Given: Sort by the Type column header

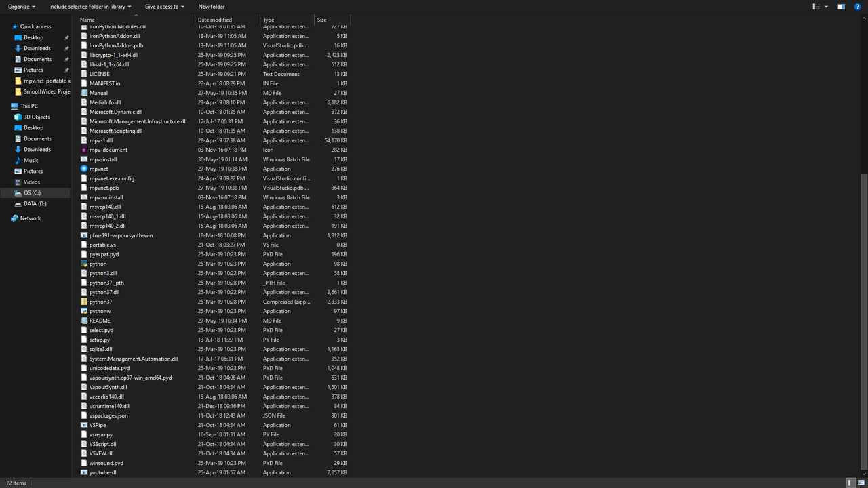Looking at the screenshot, I should (288, 20).
